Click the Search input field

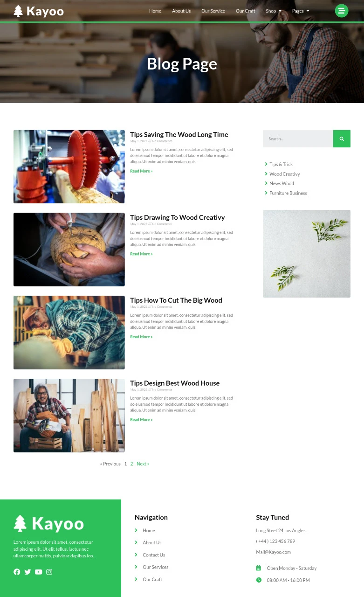pos(298,139)
